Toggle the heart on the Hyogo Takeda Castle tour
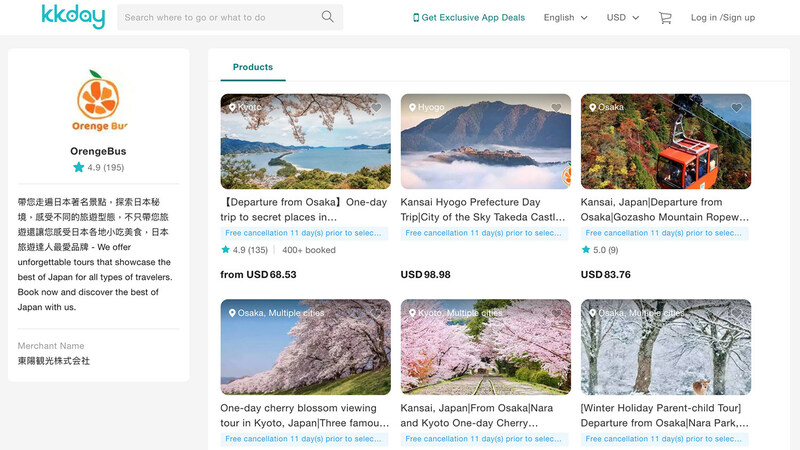The image size is (800, 450). point(556,108)
